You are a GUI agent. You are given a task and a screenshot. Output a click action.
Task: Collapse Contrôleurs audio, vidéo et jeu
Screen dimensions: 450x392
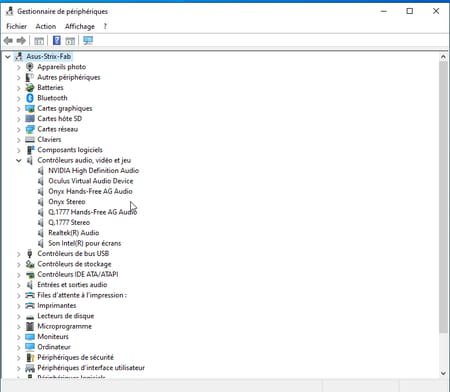[19, 160]
